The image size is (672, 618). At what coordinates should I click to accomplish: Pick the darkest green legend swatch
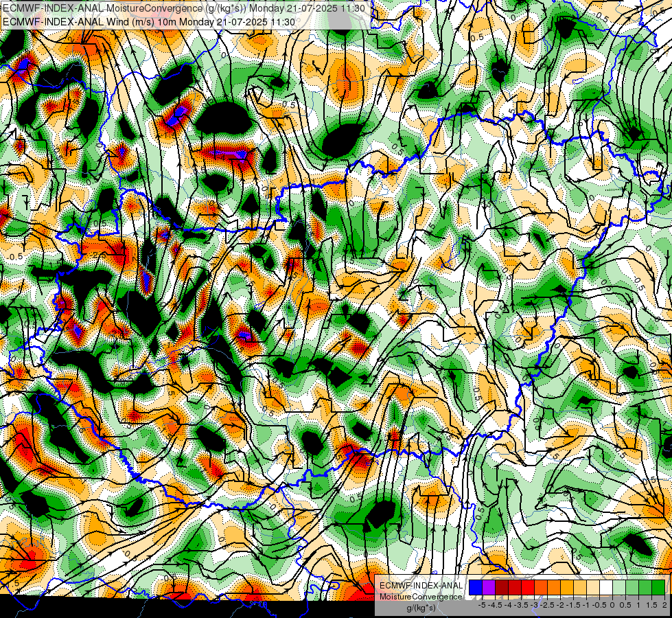coord(658,587)
